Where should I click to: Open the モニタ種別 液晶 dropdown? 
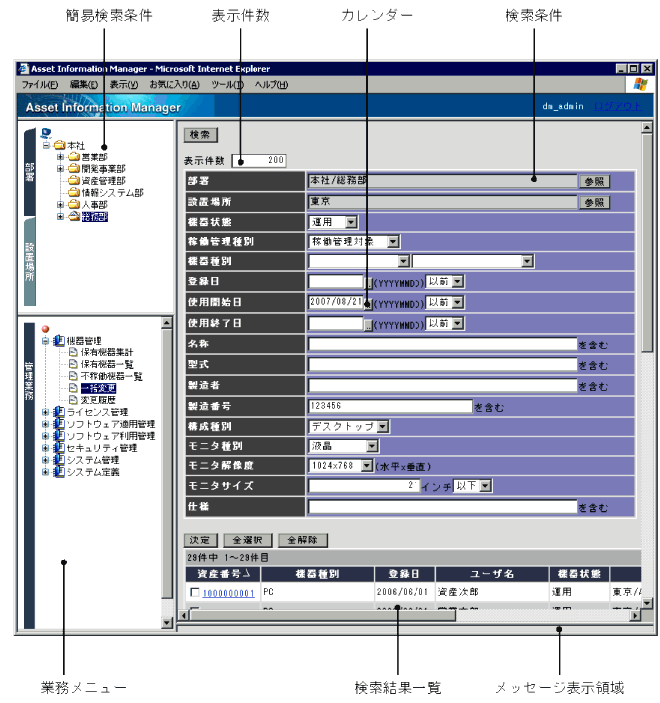click(372, 446)
